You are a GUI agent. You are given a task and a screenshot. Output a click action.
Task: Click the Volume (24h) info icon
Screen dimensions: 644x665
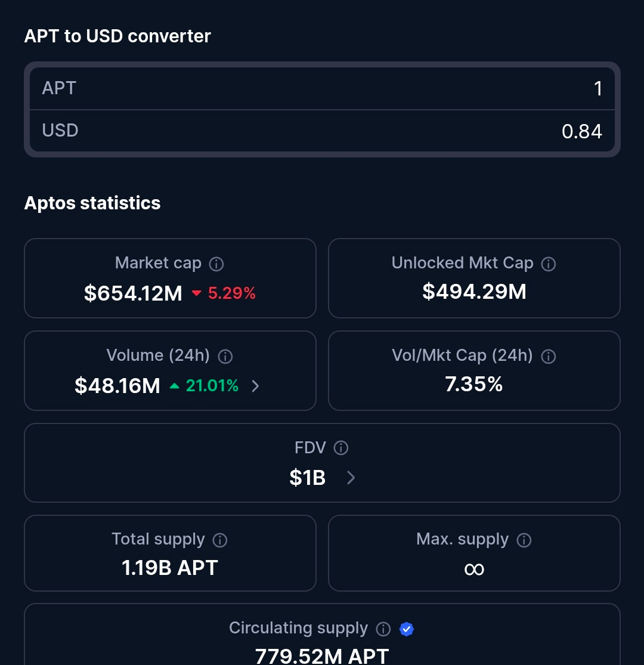point(225,356)
